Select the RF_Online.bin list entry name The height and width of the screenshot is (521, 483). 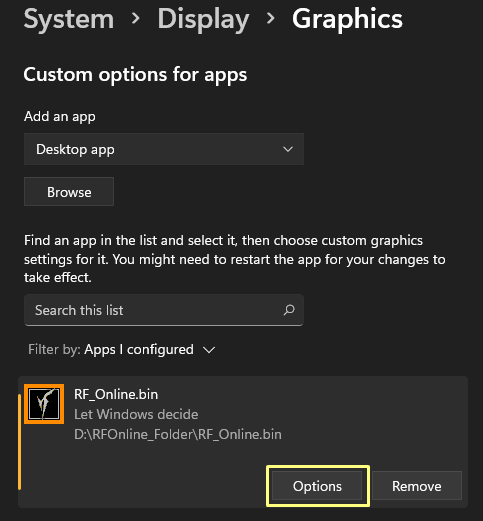[116, 394]
